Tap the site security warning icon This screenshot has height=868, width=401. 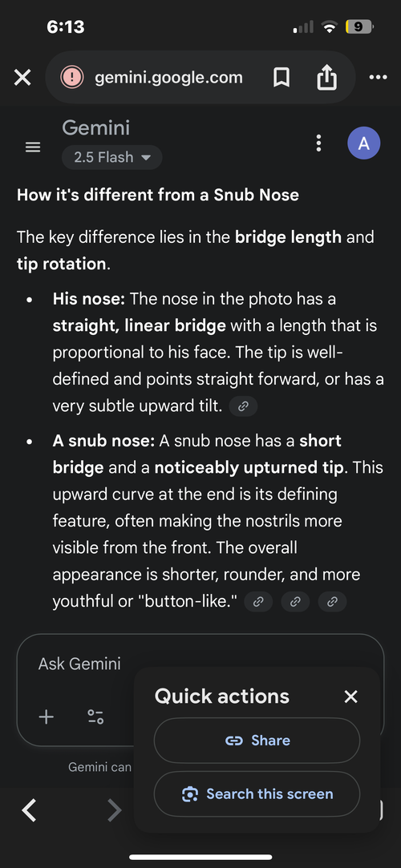click(72, 78)
